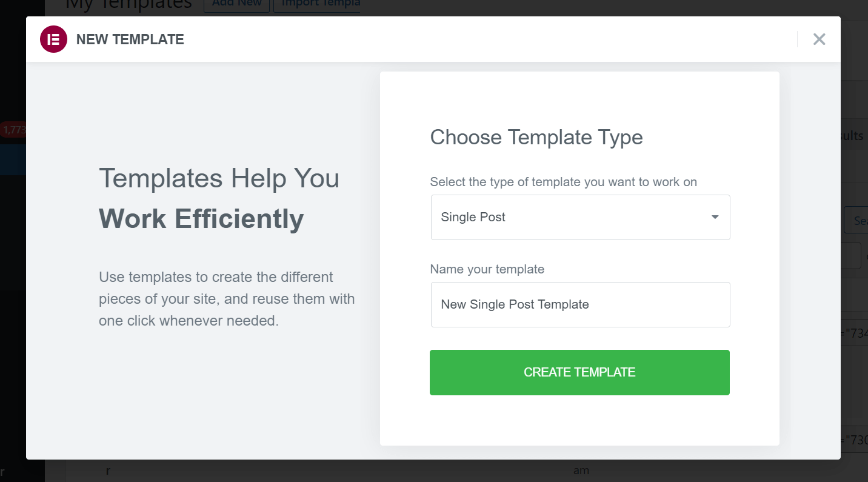Open the template type dropdown arrow

[715, 217]
